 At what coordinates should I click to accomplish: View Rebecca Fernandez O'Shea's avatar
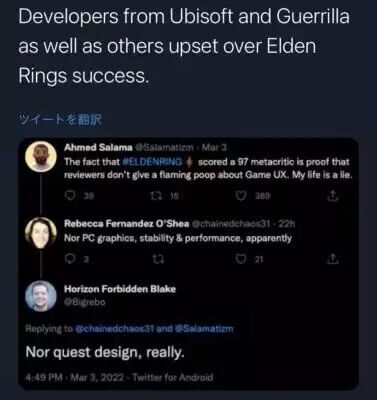41,233
